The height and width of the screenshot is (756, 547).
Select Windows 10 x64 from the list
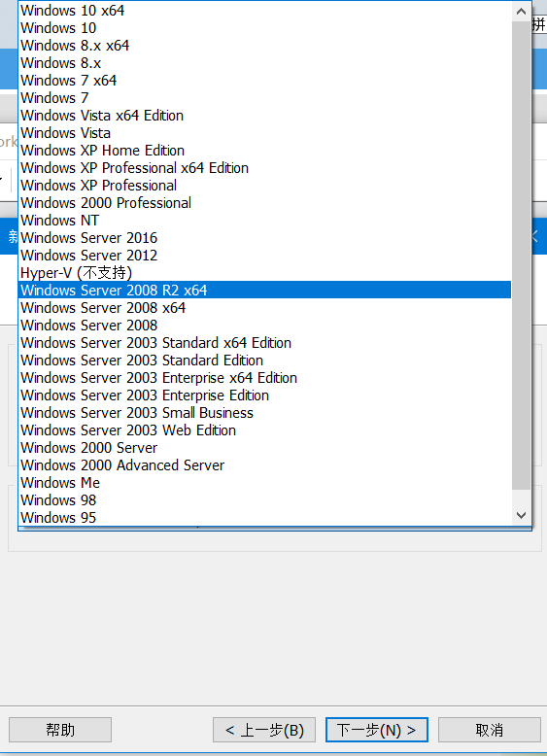coord(264,11)
